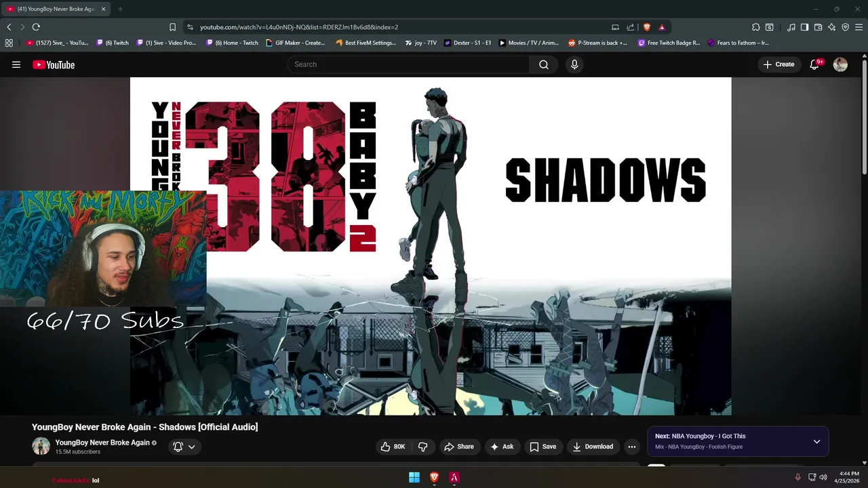Open Brave browser taskbar icon
Image resolution: width=868 pixels, height=488 pixels.
click(435, 478)
